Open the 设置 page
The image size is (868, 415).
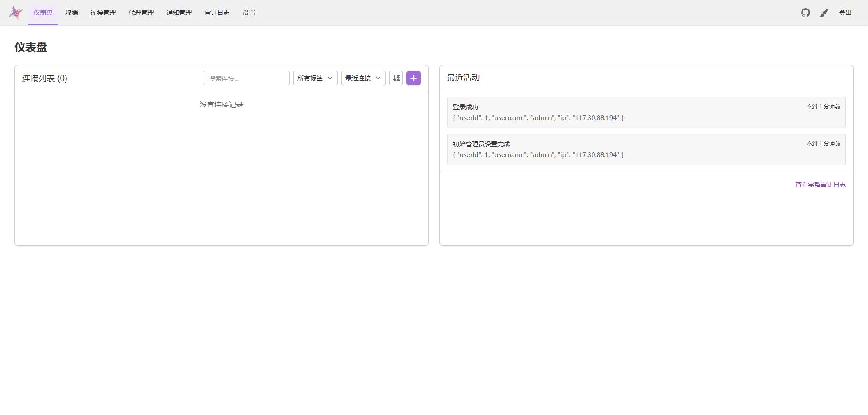tap(249, 13)
